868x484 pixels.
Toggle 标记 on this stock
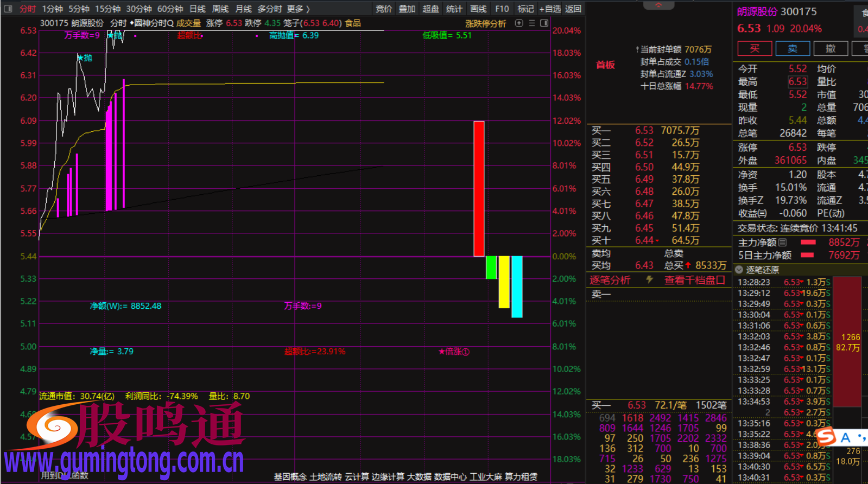click(525, 9)
